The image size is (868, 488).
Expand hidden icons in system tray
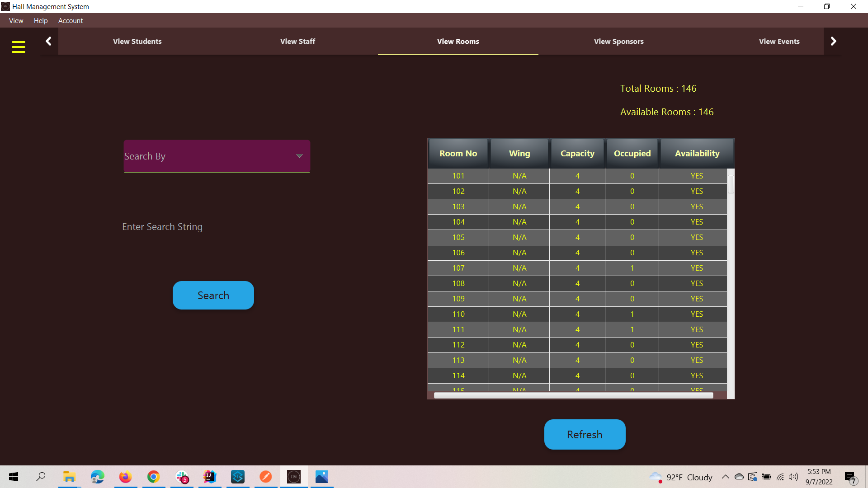(x=725, y=477)
